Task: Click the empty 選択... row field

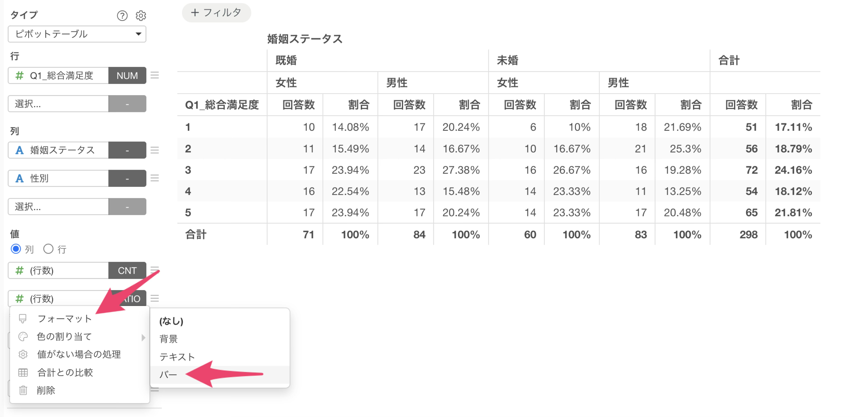Action: pos(58,104)
